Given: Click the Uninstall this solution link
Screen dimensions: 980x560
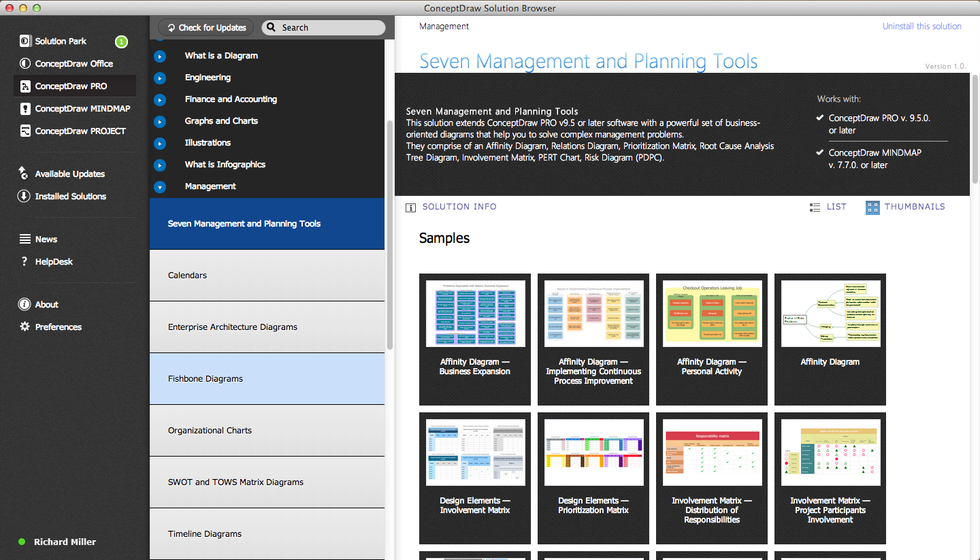Looking at the screenshot, I should pyautogui.click(x=922, y=25).
